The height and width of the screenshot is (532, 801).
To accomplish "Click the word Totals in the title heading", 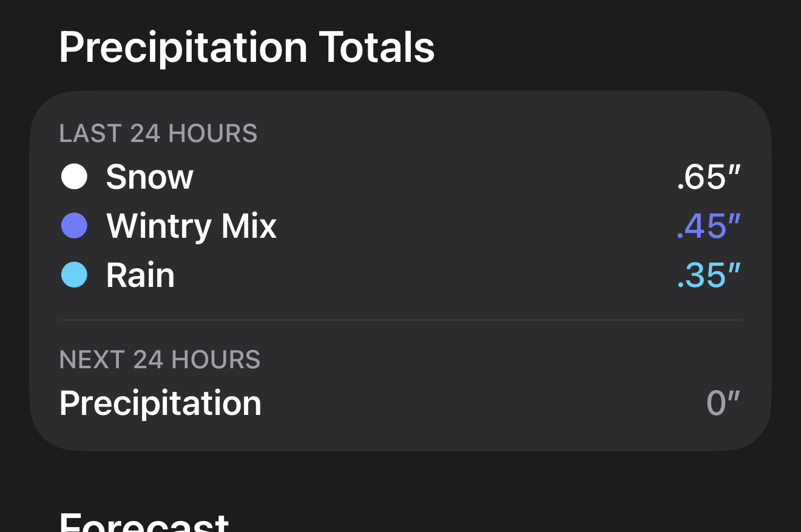I will coord(377,47).
